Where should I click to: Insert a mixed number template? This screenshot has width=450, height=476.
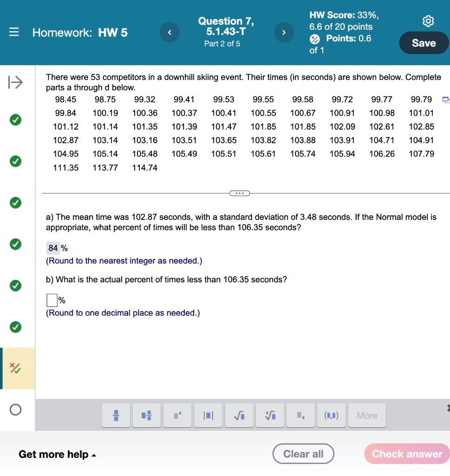point(146,415)
